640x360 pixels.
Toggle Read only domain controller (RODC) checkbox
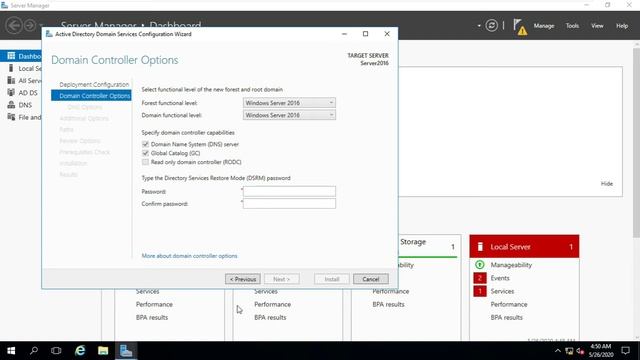point(145,162)
